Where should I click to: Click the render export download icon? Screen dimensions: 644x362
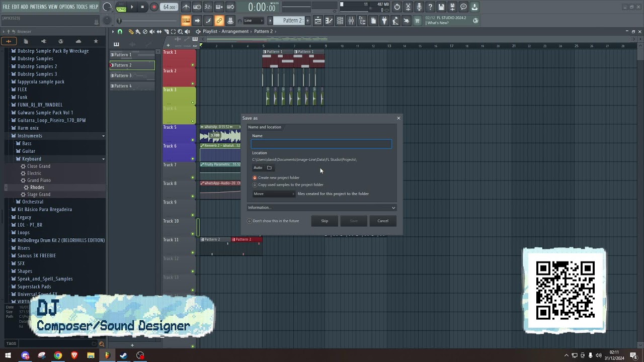coord(474,7)
